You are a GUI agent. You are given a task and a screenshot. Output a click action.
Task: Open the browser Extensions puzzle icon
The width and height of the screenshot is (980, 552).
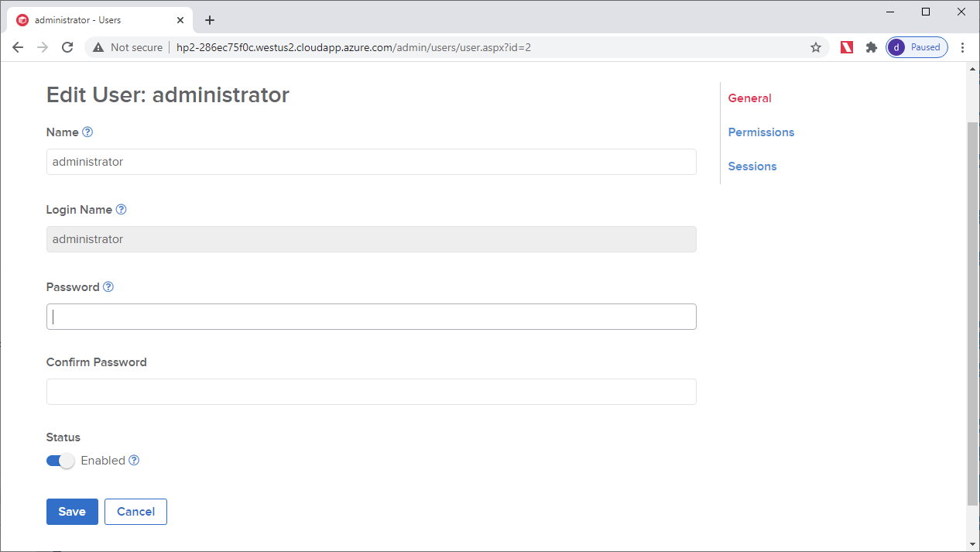tap(871, 47)
